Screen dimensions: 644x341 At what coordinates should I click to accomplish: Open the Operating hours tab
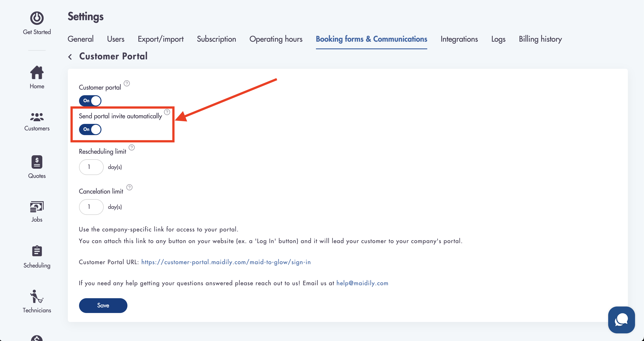[x=276, y=39]
